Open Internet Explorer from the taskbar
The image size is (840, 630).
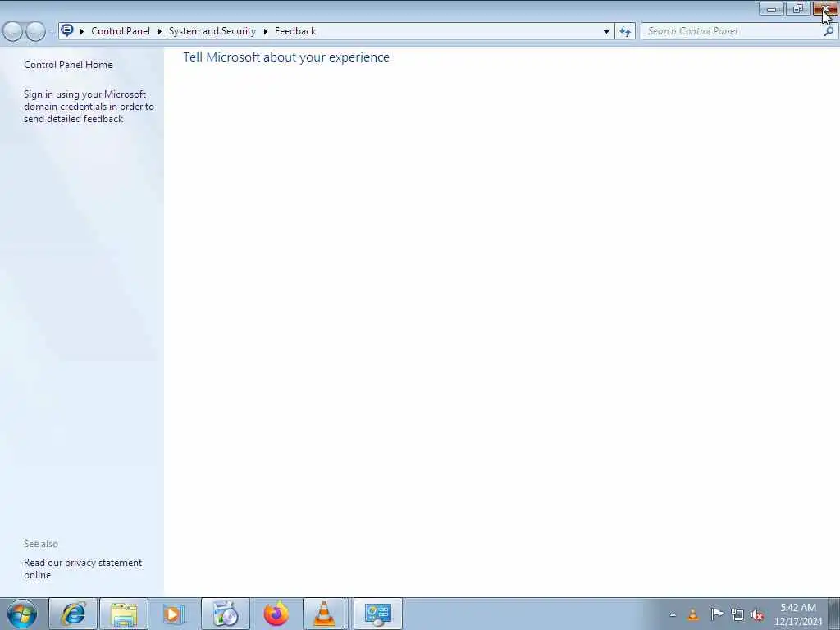[x=73, y=614]
